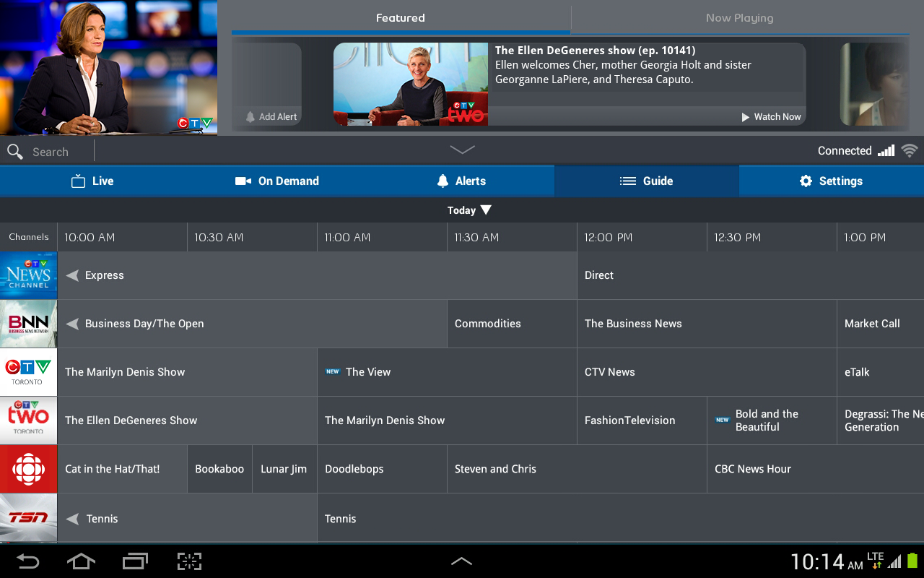Select the eTalk program

click(x=881, y=372)
